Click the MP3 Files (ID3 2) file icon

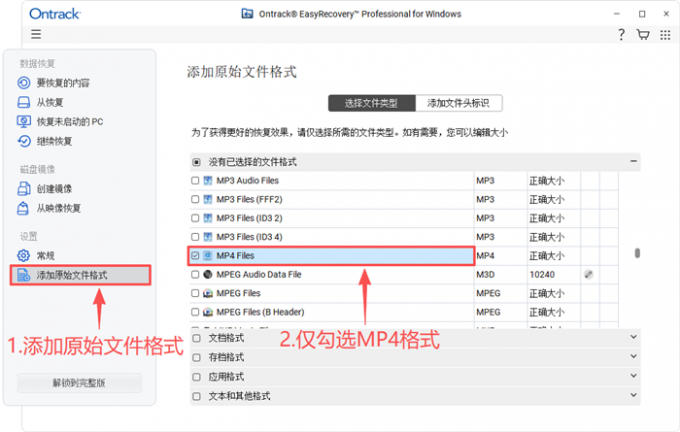(208, 218)
